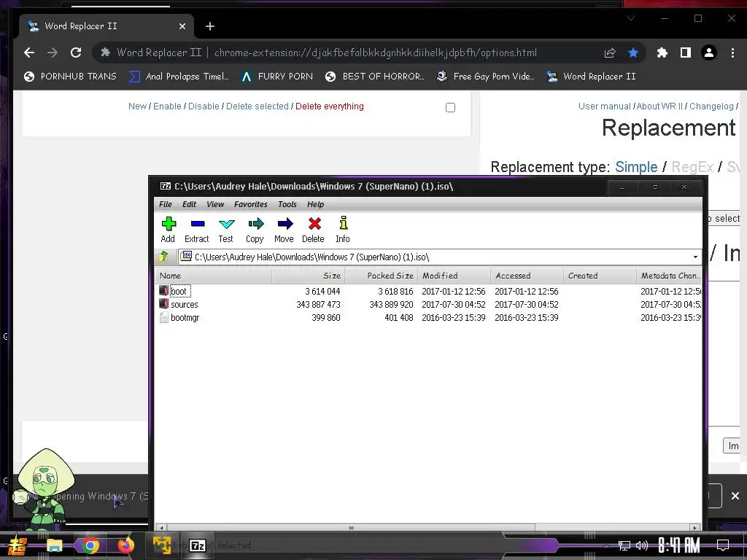Click the Add button in 7-Zip toolbar
Screen dimensions: 747x560
pyautogui.click(x=169, y=230)
